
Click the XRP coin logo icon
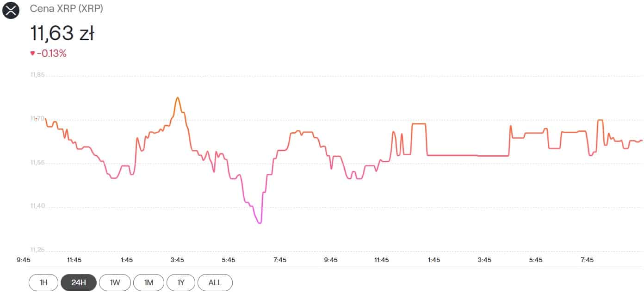(x=11, y=10)
